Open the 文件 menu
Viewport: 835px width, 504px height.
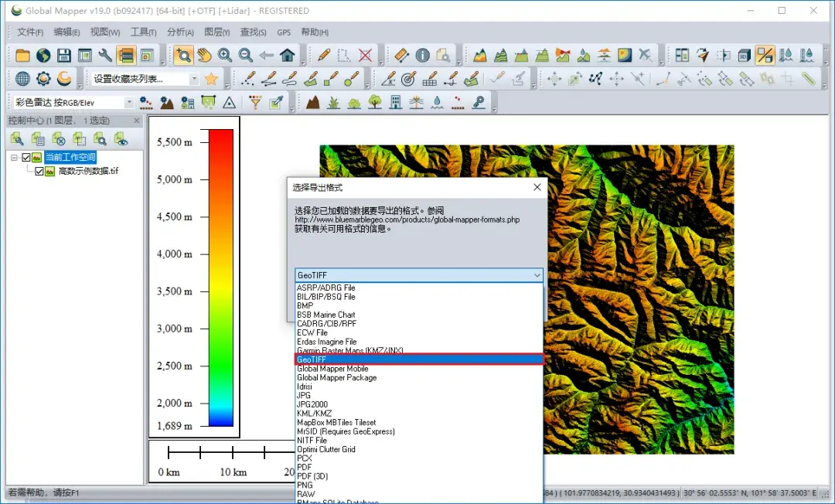pos(30,32)
